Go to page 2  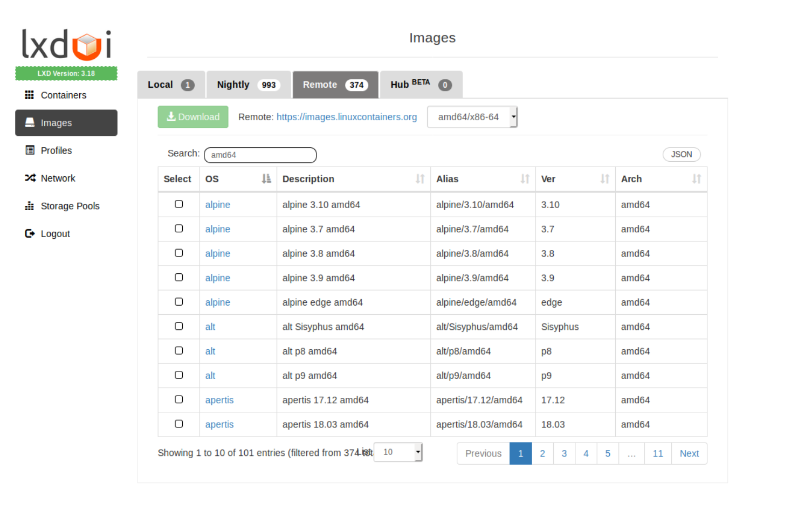coord(542,453)
